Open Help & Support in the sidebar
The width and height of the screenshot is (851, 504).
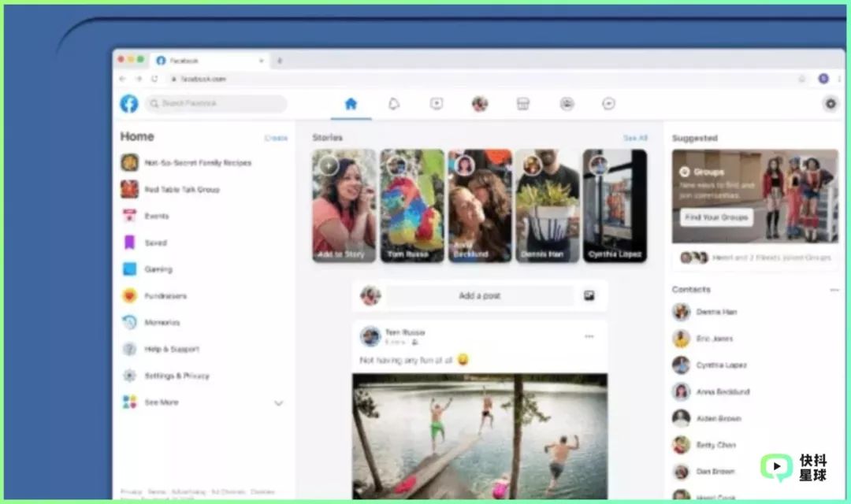pos(160,349)
